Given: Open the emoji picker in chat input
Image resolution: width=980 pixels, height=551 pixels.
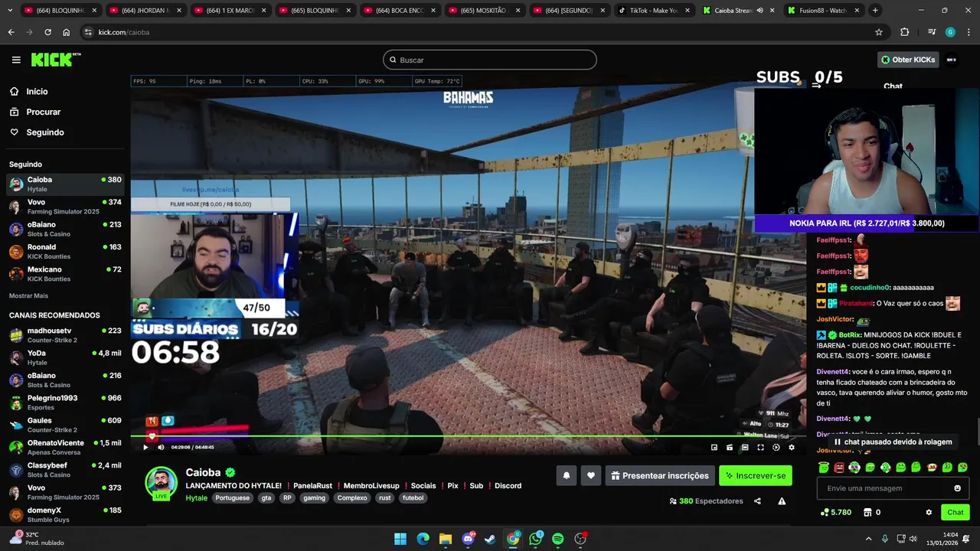Looking at the screenshot, I should [x=957, y=488].
